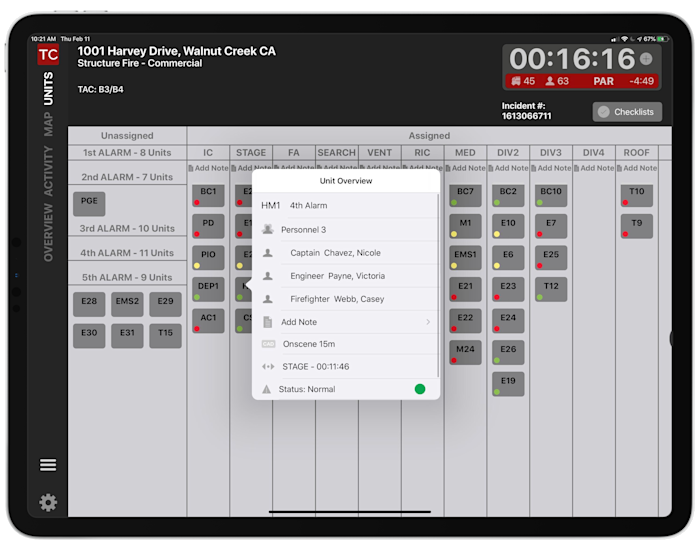Image resolution: width=700 pixels, height=550 pixels.
Task: Open settings with the gear icon
Action: pos(48,502)
